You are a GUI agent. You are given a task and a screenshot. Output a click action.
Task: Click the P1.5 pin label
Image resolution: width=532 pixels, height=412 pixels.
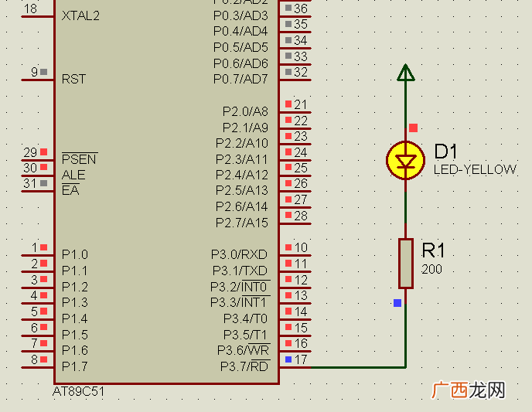[75, 335]
